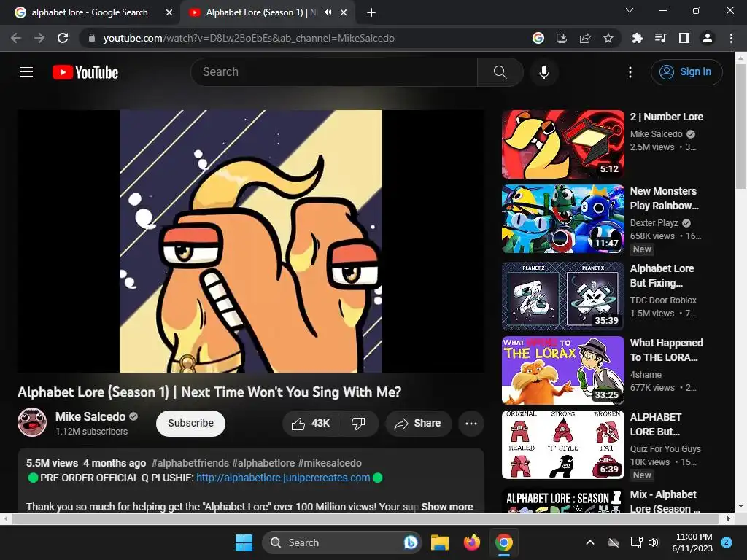
Task: Focus the YouTube Search field
Action: (x=334, y=72)
